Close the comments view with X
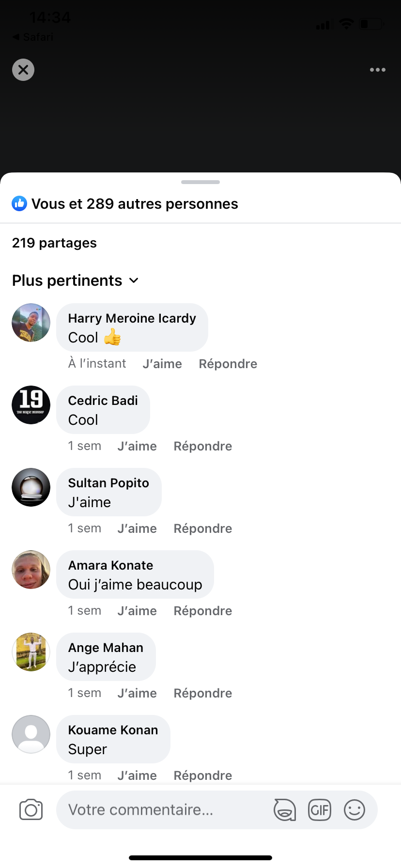 pos(23,70)
